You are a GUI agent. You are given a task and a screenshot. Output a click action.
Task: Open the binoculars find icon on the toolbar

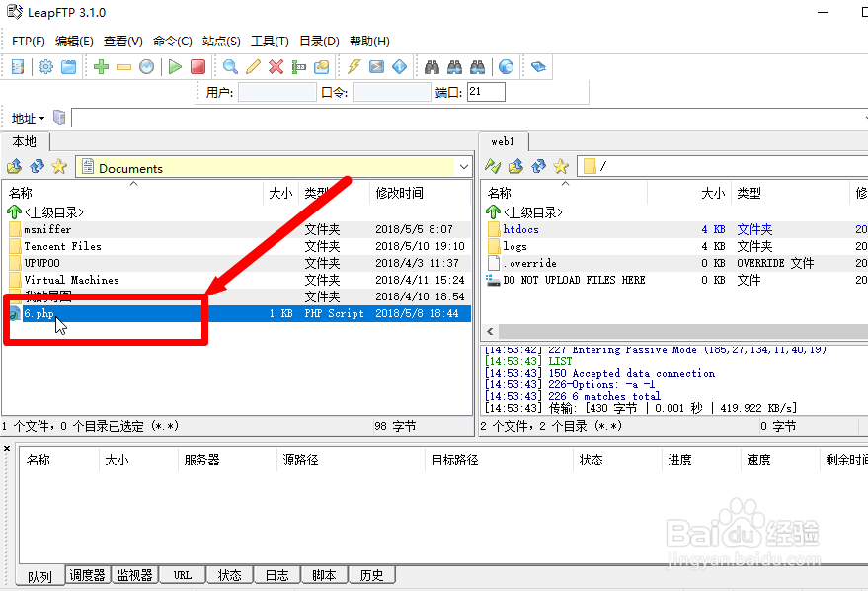[432, 66]
